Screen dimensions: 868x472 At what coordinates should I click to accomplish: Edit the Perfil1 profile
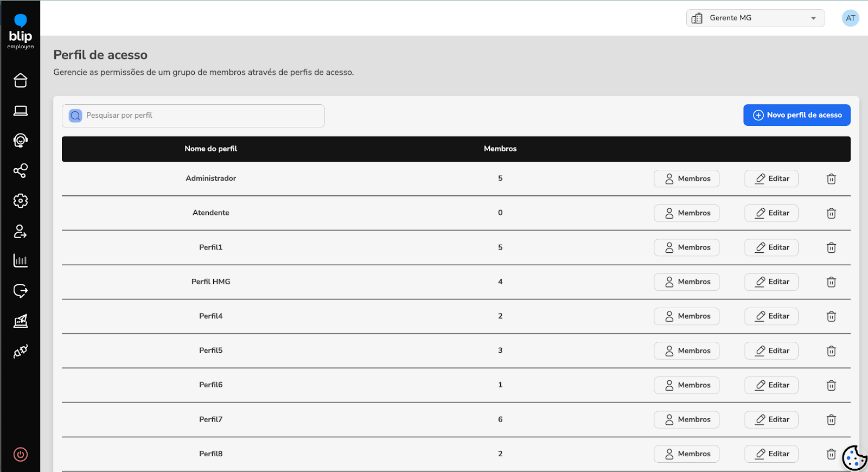(771, 247)
